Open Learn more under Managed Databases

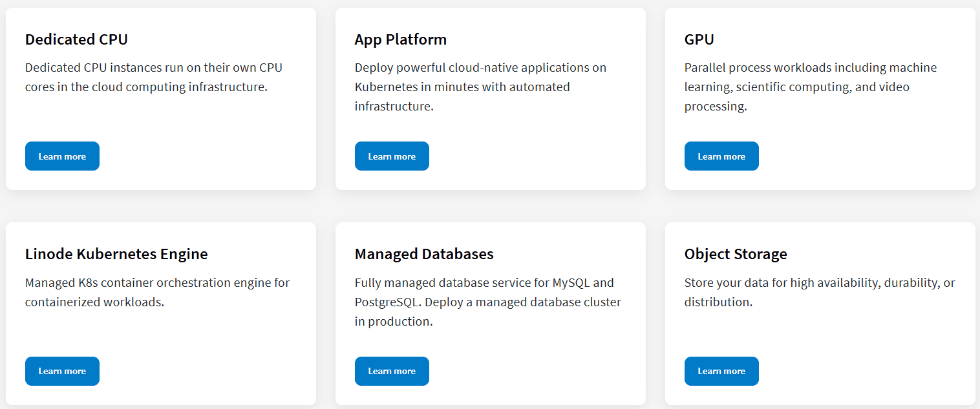click(x=392, y=371)
